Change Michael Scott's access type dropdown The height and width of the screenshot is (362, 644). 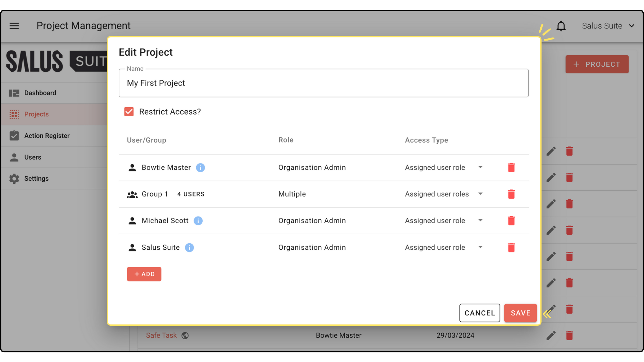(480, 220)
